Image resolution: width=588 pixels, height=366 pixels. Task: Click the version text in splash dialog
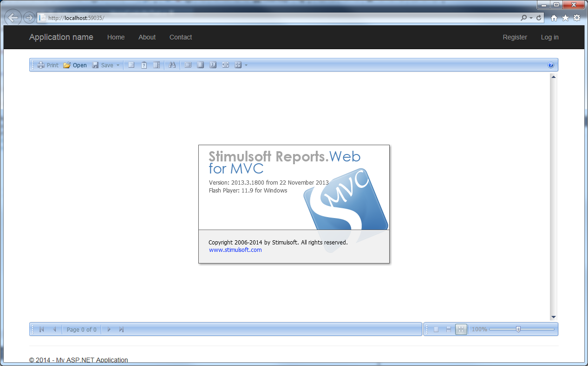(x=269, y=183)
